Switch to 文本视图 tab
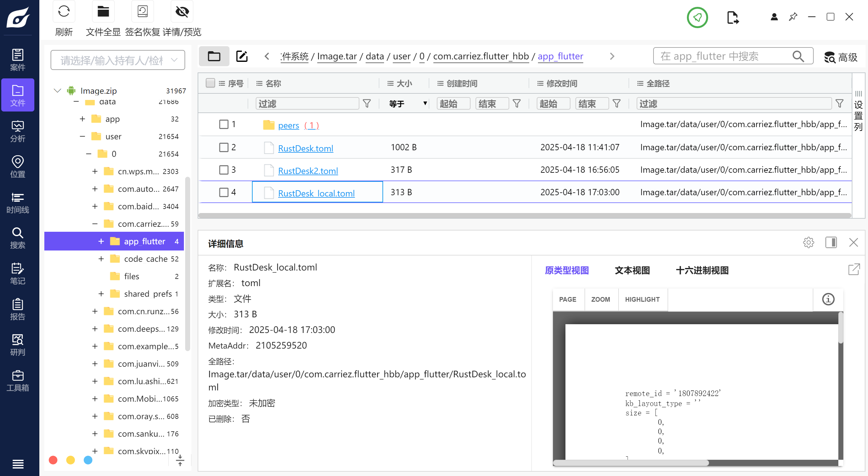 (632, 270)
